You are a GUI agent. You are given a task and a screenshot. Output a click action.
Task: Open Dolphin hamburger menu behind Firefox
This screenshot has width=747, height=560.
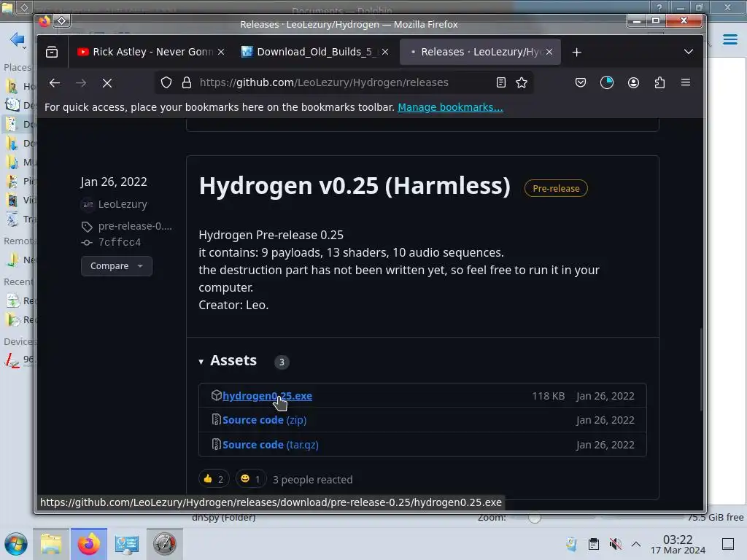coord(729,39)
